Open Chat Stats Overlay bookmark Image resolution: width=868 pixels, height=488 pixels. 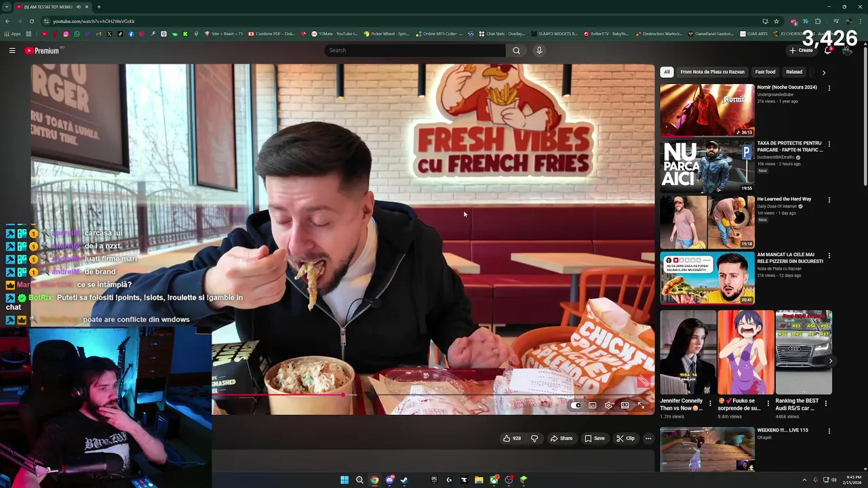coord(501,34)
